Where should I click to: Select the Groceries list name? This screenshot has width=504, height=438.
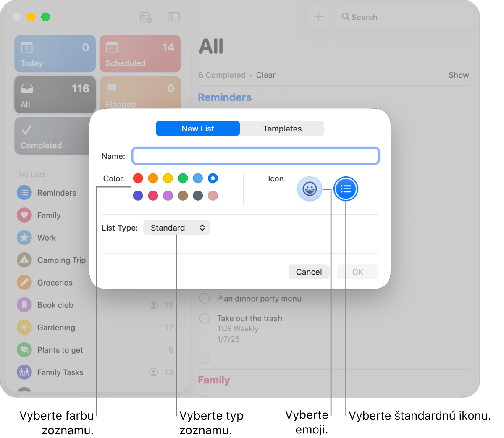click(x=55, y=283)
